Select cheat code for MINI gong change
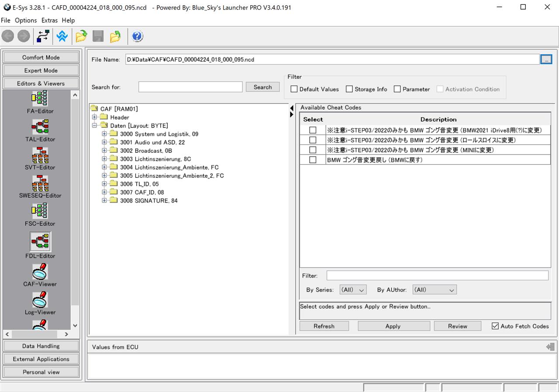Image resolution: width=559 pixels, height=392 pixels. point(313,150)
